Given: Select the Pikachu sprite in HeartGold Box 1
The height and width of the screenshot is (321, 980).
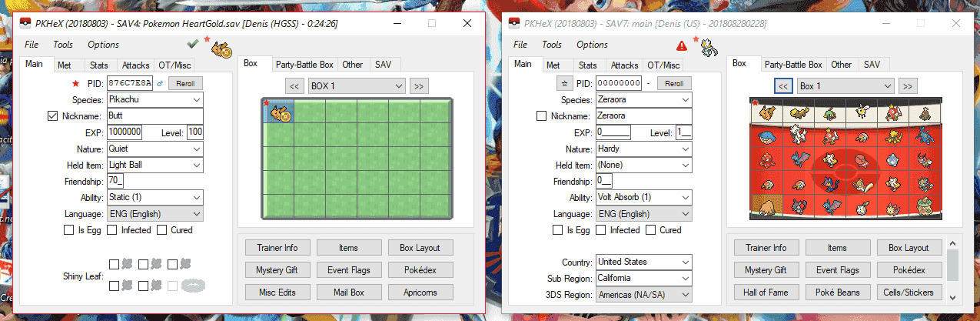Looking at the screenshot, I should pos(280,114).
